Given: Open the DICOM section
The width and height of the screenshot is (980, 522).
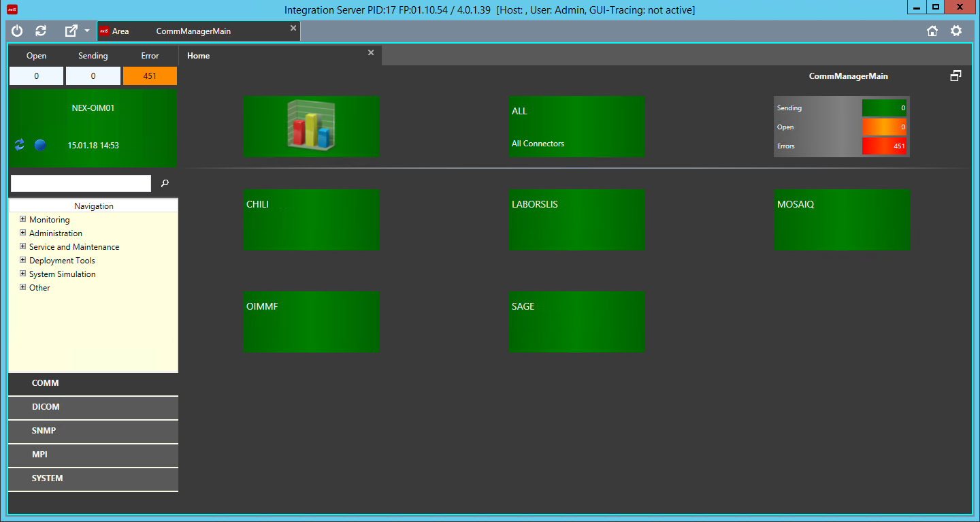Looking at the screenshot, I should [93, 407].
